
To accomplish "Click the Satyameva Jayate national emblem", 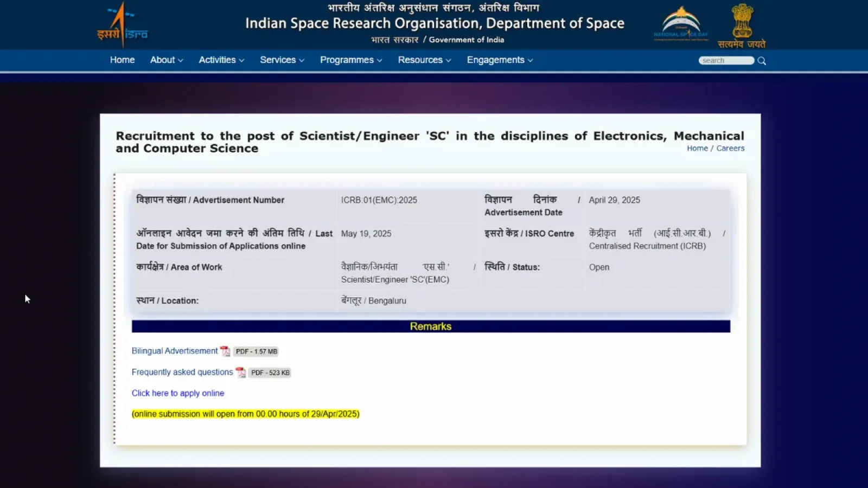I will click(742, 25).
